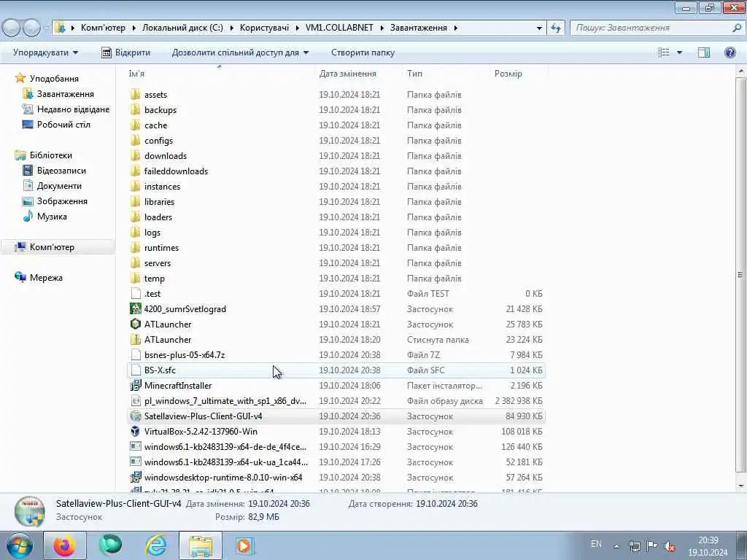
Task: Select the .test file row
Action: pyautogui.click(x=336, y=293)
